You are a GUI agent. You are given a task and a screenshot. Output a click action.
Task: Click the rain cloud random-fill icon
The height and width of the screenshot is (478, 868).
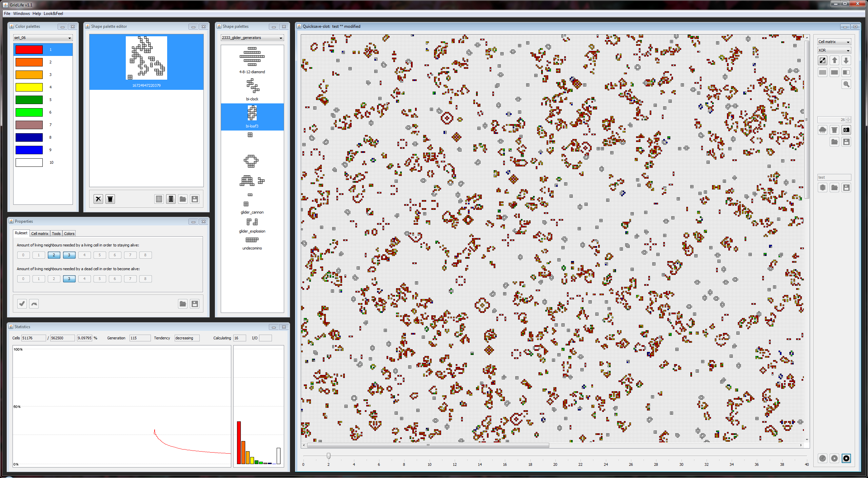pyautogui.click(x=823, y=130)
